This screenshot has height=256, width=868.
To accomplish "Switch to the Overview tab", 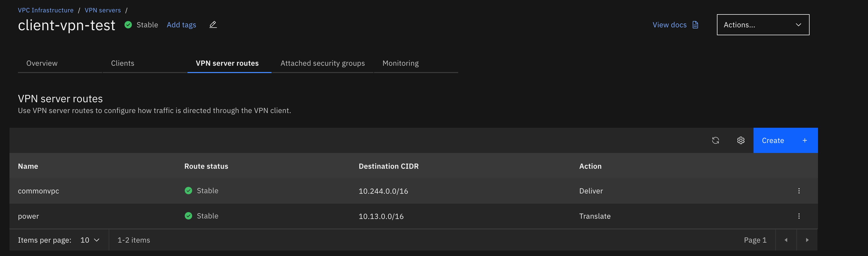I will tap(42, 63).
